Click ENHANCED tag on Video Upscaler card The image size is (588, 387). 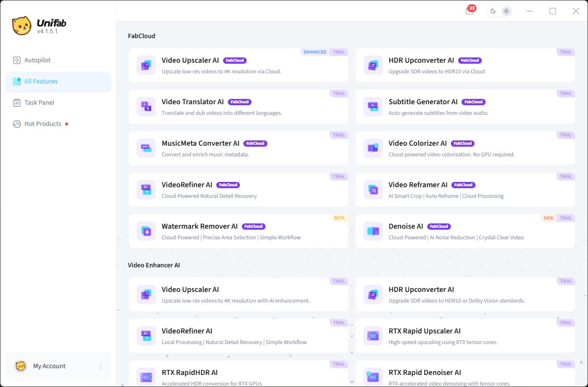(x=315, y=52)
